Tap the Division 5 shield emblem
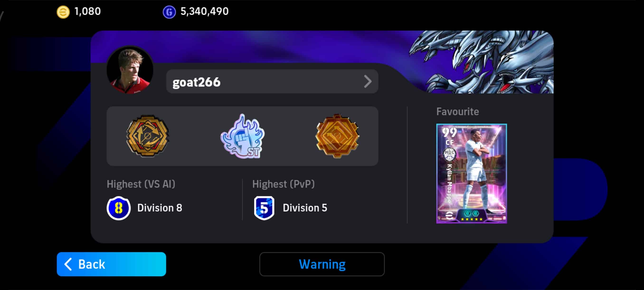Image resolution: width=644 pixels, height=290 pixels. point(264,208)
